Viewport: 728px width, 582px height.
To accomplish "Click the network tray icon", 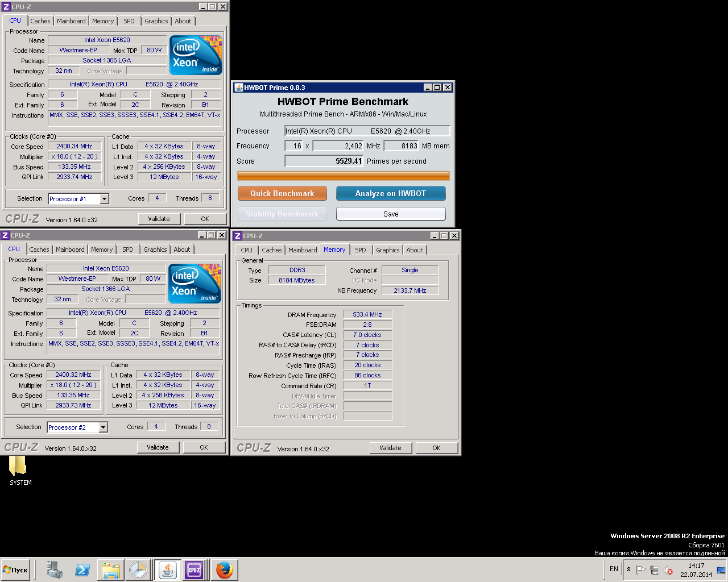I will 655,570.
